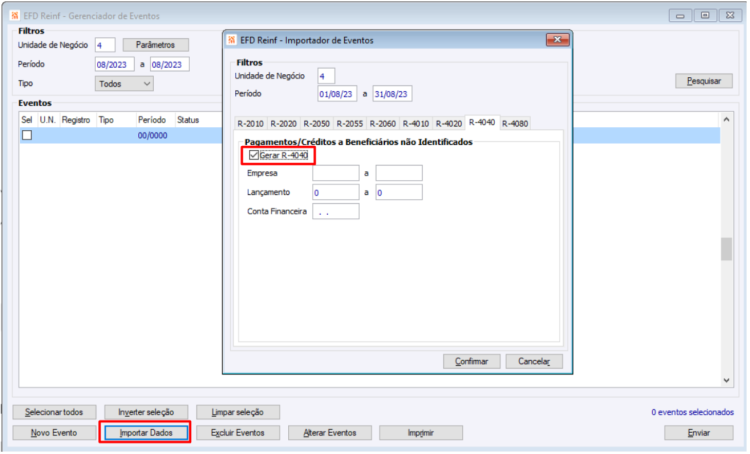Click the second Lançamento range field
This screenshot has width=750, height=454.
pos(399,192)
